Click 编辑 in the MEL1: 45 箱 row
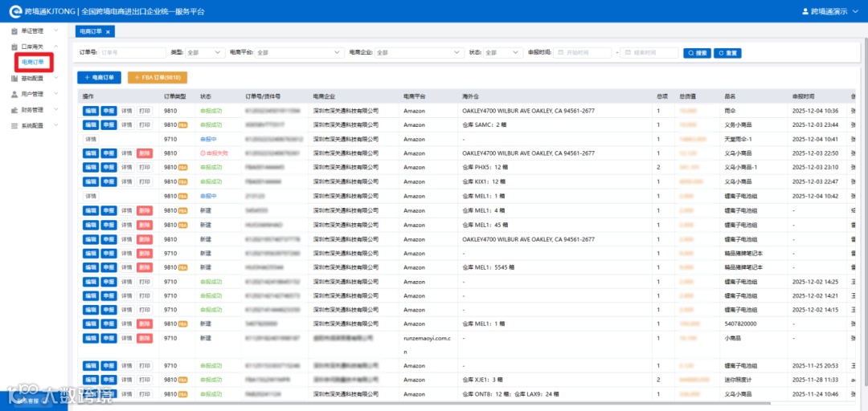 point(90,225)
